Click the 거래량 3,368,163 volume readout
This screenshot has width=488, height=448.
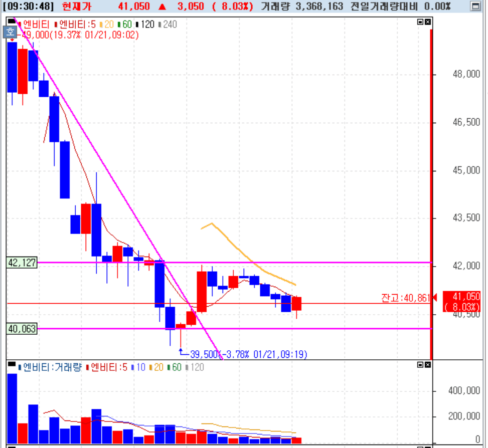pos(302,6)
